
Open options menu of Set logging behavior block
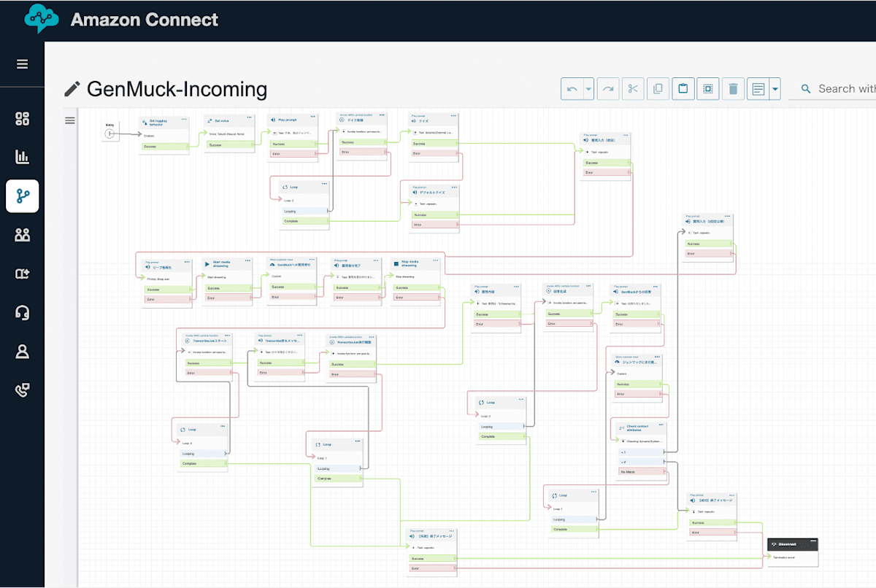[184, 119]
